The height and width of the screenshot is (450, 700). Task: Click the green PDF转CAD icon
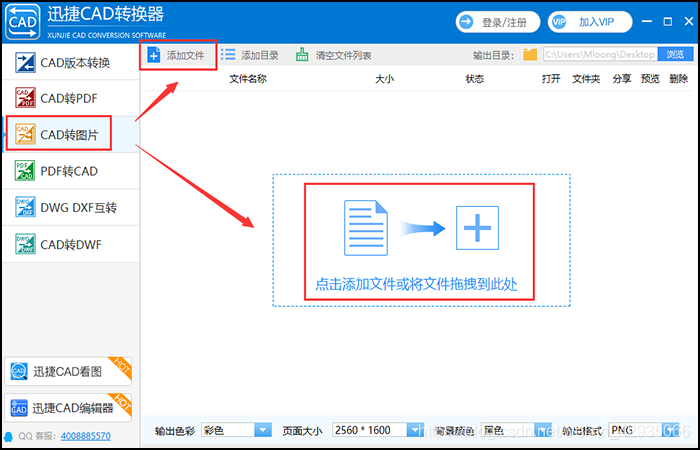[25, 171]
